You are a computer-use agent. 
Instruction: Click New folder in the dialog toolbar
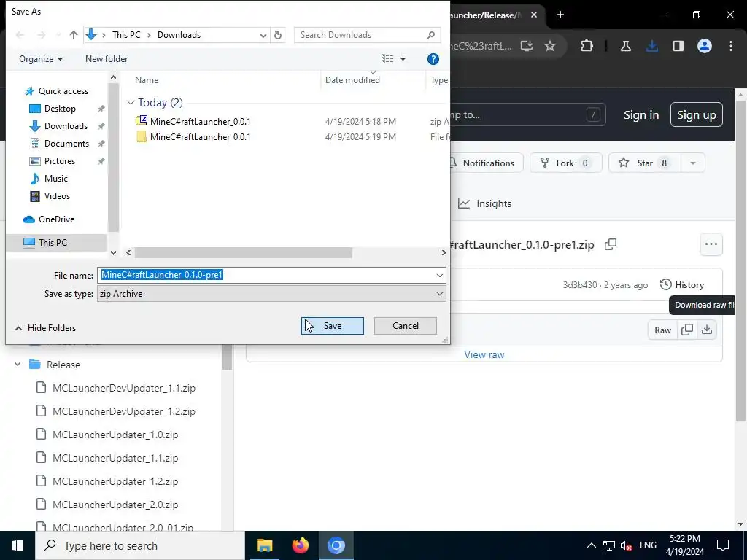coord(107,59)
